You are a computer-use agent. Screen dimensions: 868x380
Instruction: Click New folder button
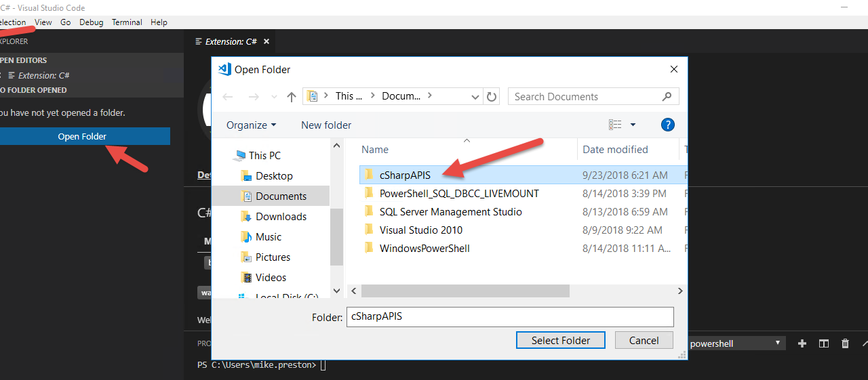click(x=326, y=125)
